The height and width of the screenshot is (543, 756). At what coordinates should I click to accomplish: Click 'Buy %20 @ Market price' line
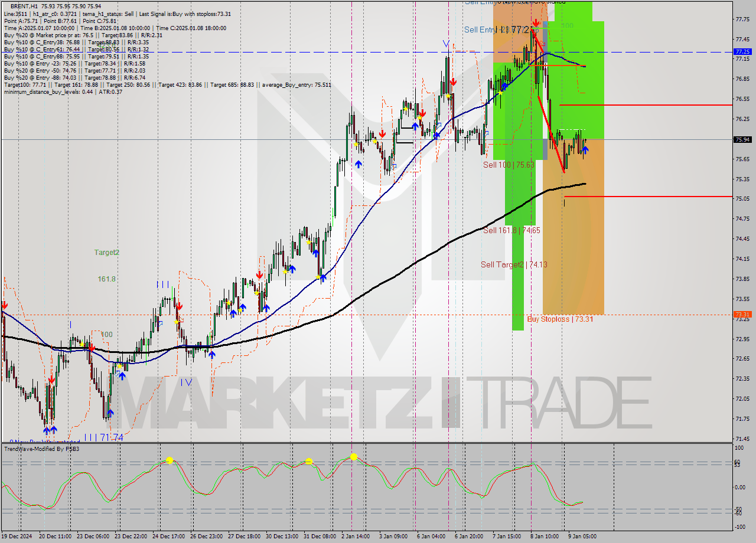(x=83, y=35)
